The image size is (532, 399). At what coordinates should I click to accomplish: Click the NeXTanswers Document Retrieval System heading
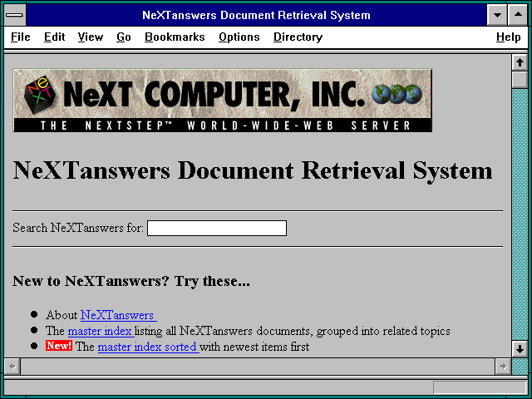[253, 170]
